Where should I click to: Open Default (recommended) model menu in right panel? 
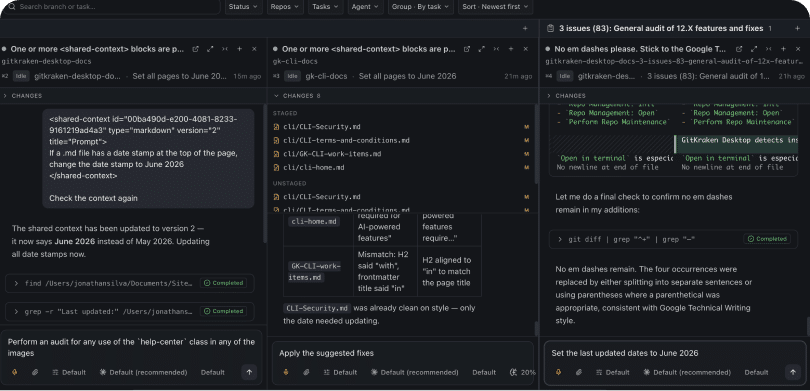pyautogui.click(x=687, y=372)
